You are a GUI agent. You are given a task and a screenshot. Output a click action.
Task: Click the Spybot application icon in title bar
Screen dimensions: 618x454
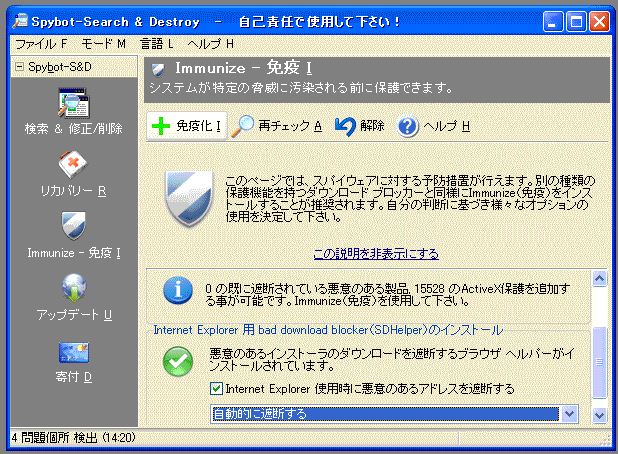tap(20, 21)
